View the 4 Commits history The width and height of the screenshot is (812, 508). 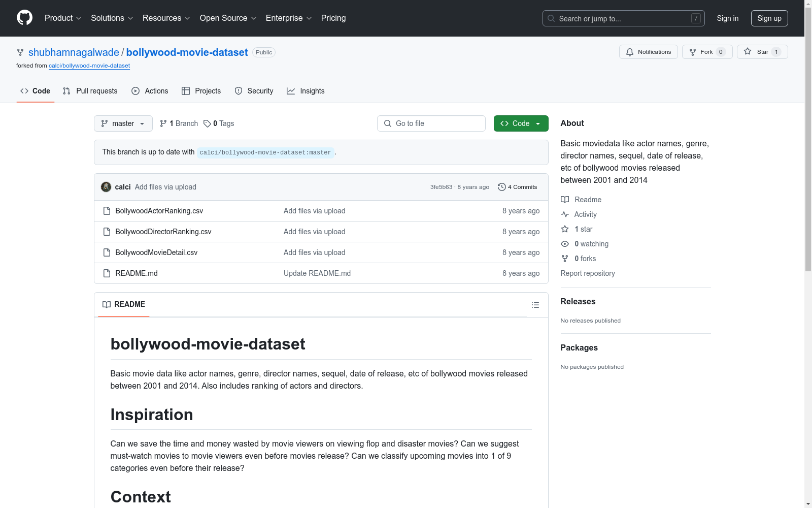(517, 187)
